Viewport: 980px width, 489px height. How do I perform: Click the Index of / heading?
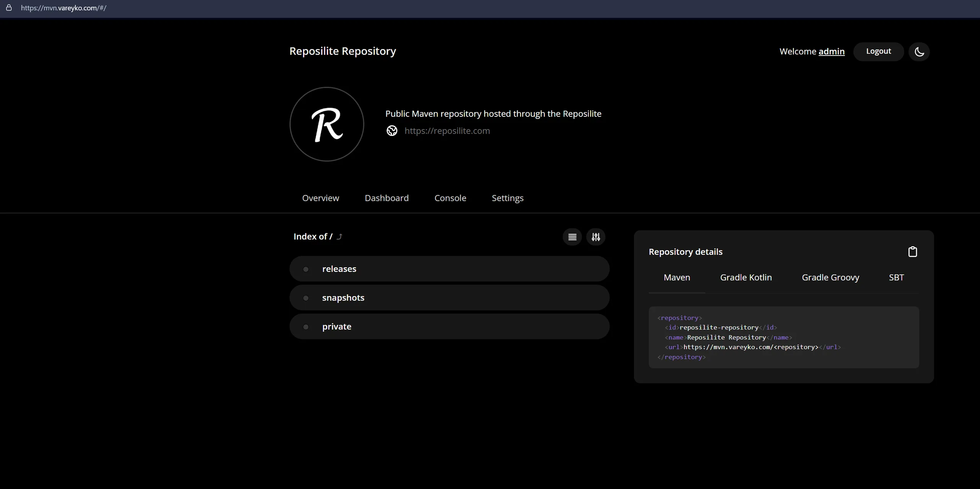[x=313, y=237]
